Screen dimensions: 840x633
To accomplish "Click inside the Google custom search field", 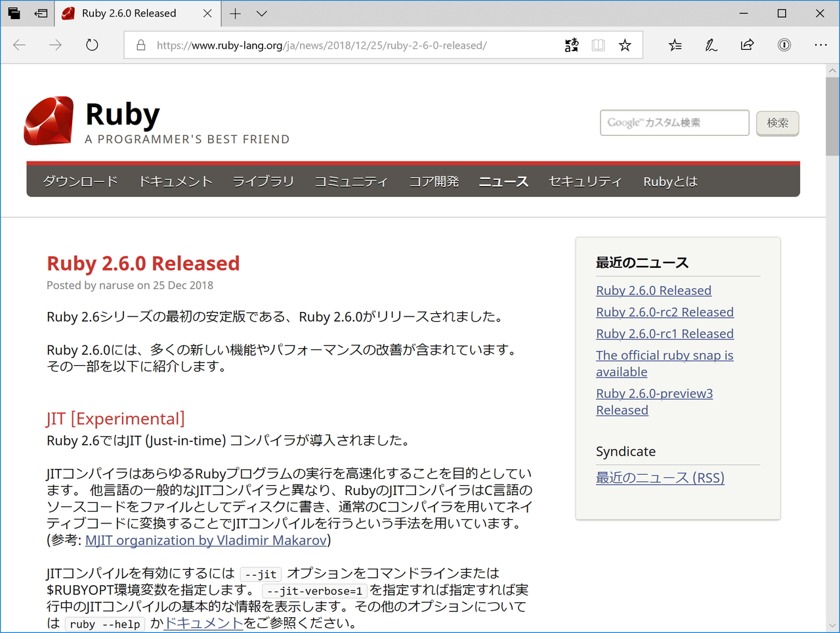I will [x=674, y=123].
